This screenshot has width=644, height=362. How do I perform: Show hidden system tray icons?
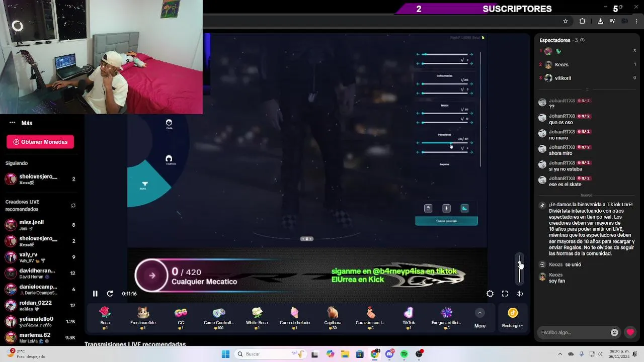560,354
